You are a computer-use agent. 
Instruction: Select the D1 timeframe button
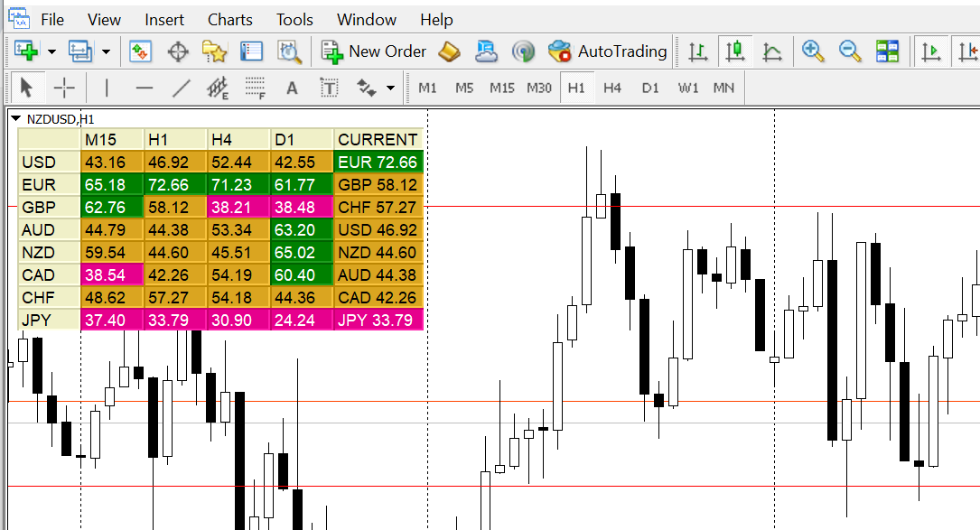click(650, 88)
